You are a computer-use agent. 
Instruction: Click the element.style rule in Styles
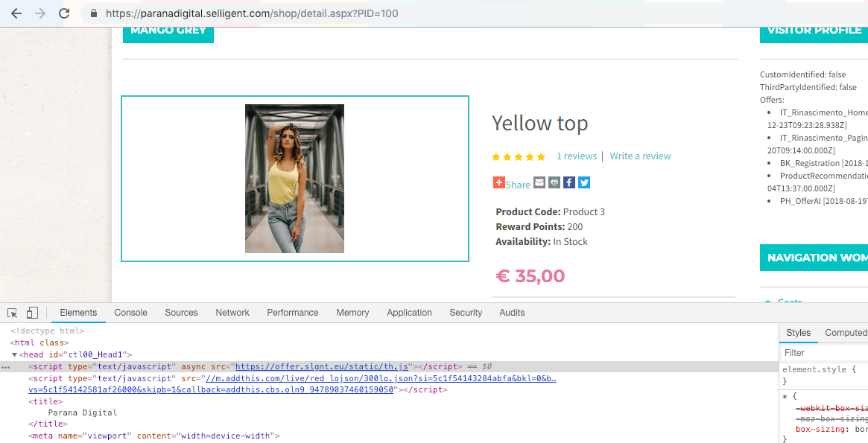820,369
